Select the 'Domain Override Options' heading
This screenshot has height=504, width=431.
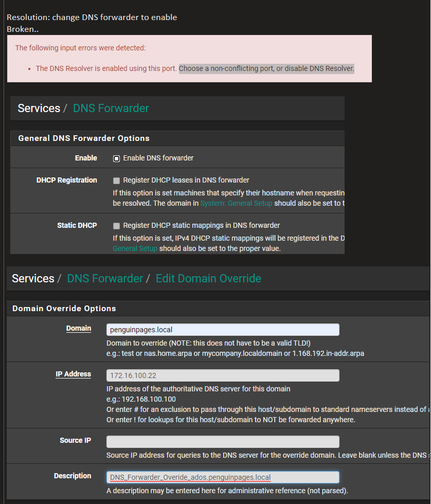[x=64, y=309]
